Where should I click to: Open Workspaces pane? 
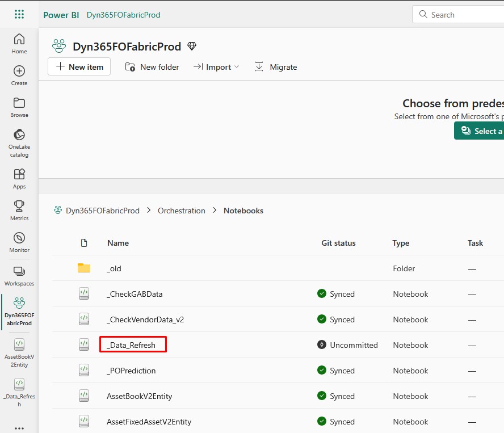pos(19,276)
